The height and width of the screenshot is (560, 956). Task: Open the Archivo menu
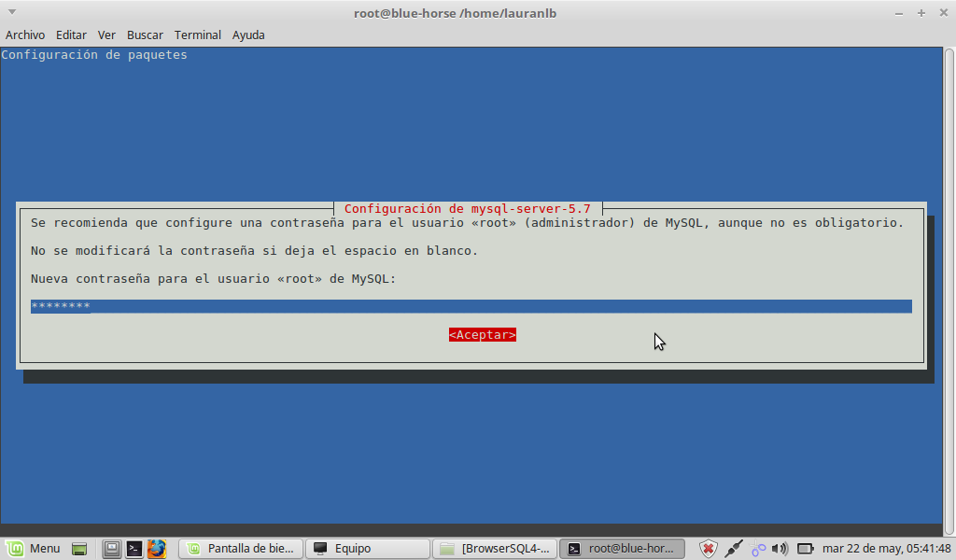(x=25, y=35)
